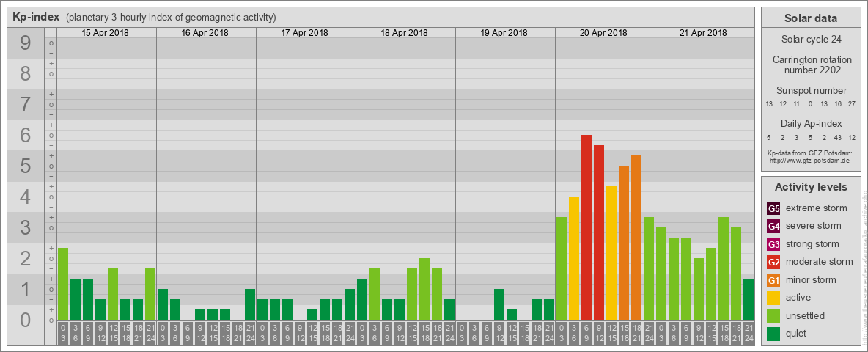The width and height of the screenshot is (868, 352).
Task: Click the G4 severe storm badge
Action: tap(773, 227)
